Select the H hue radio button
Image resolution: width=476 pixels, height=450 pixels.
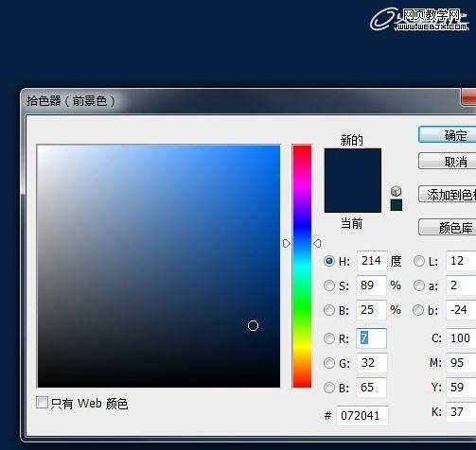click(329, 261)
